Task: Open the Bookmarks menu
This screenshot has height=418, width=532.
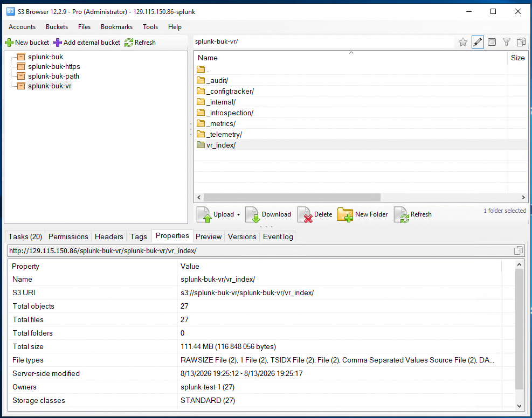Action: [116, 27]
